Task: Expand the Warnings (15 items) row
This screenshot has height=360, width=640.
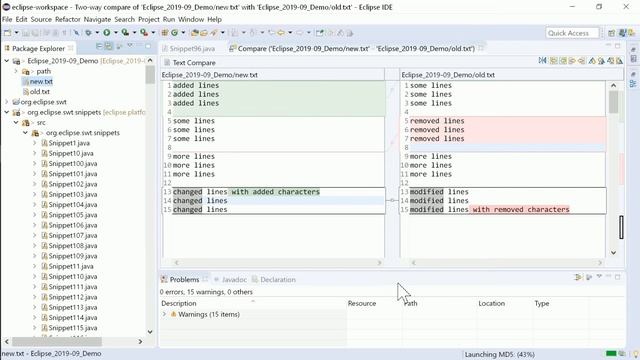Action: pos(164,314)
